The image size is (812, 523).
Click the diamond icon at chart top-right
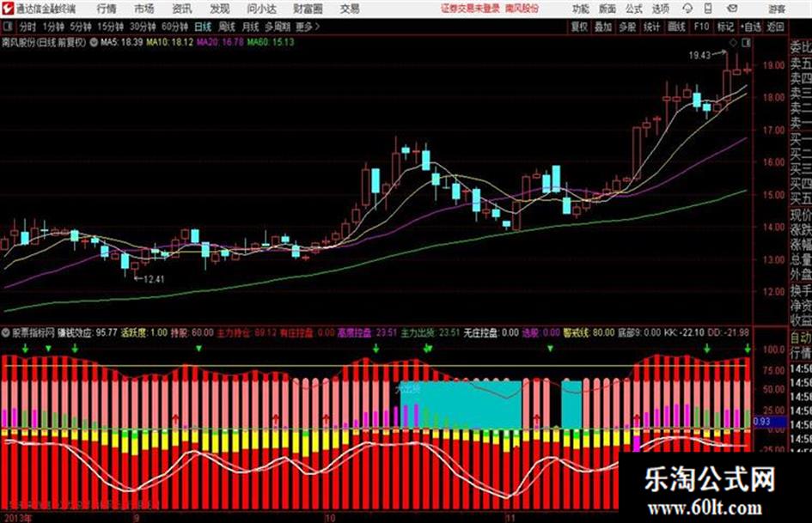[x=733, y=44]
